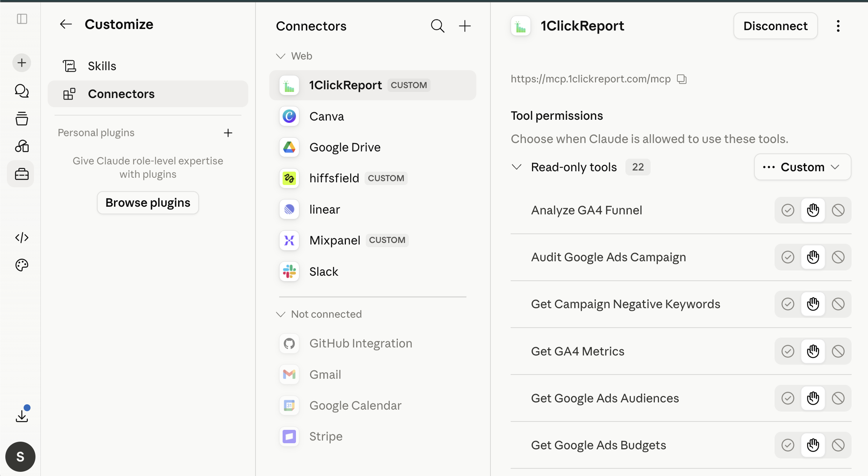868x476 pixels.
Task: Block Analyze GA4 Funnel tool
Action: [838, 210]
